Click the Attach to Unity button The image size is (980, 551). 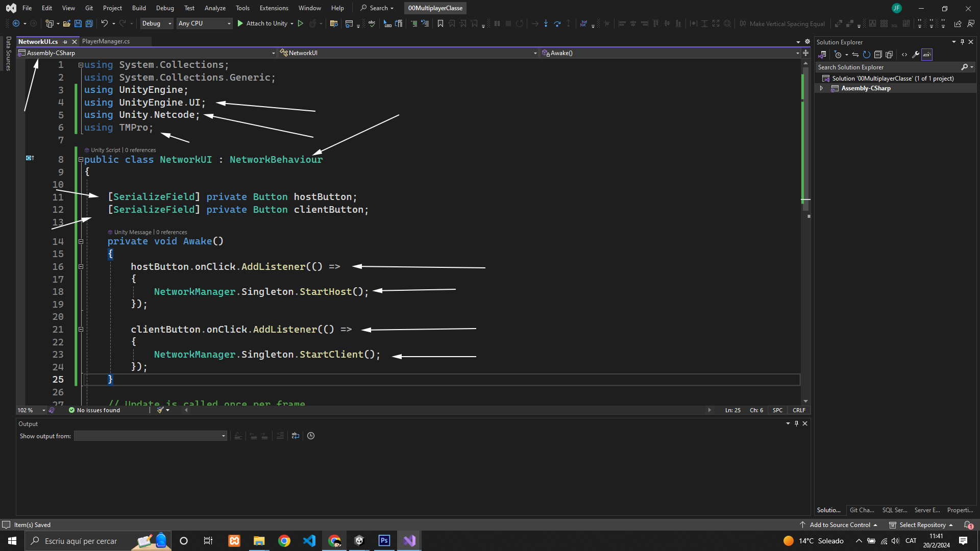[x=266, y=23]
